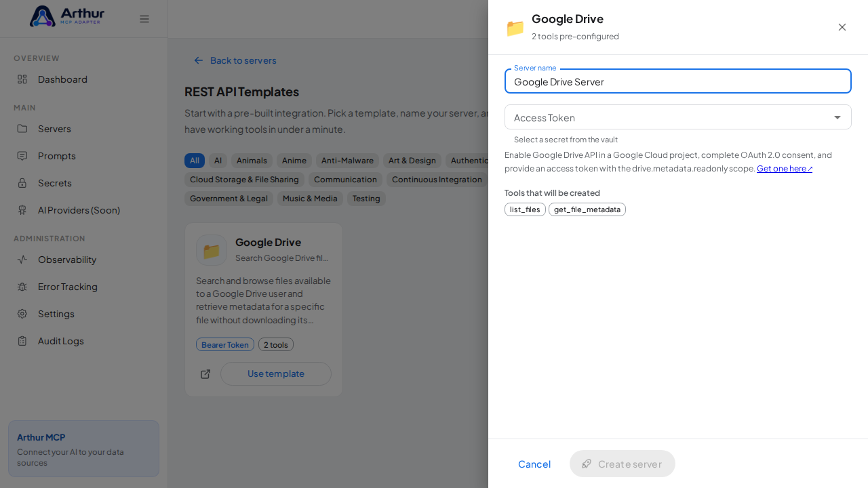Click the Google Drive card title
The height and width of the screenshot is (488, 868).
[x=268, y=242]
